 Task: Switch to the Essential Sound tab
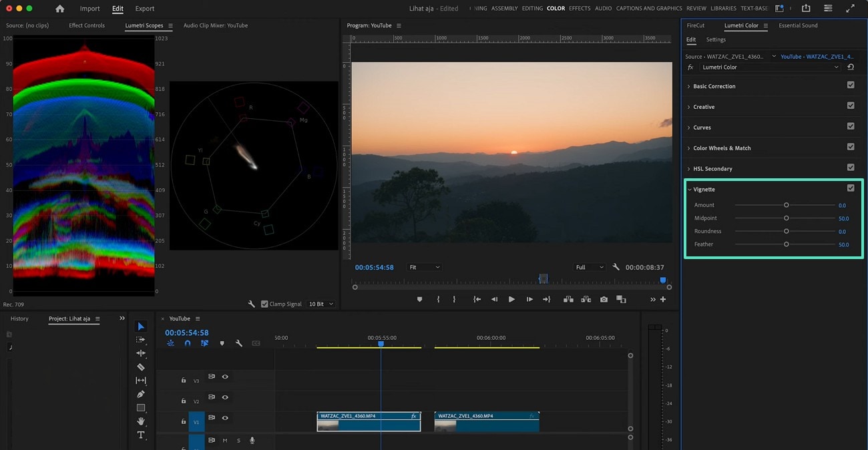tap(798, 25)
